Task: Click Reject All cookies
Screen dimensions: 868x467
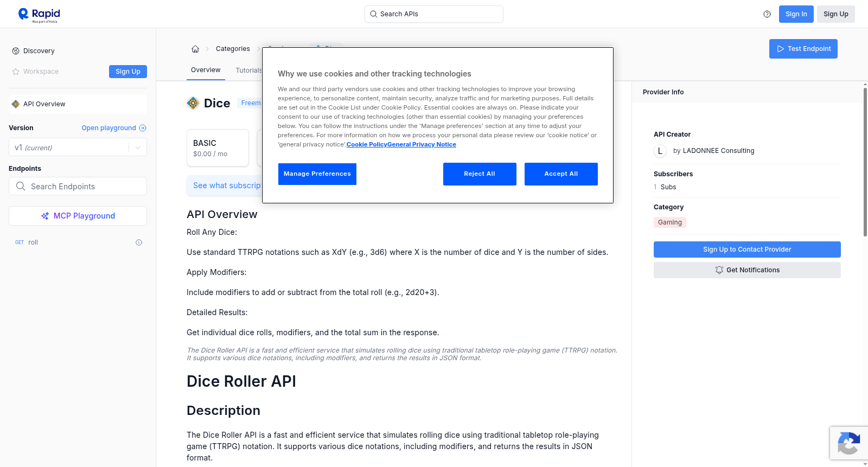Action: (480, 174)
